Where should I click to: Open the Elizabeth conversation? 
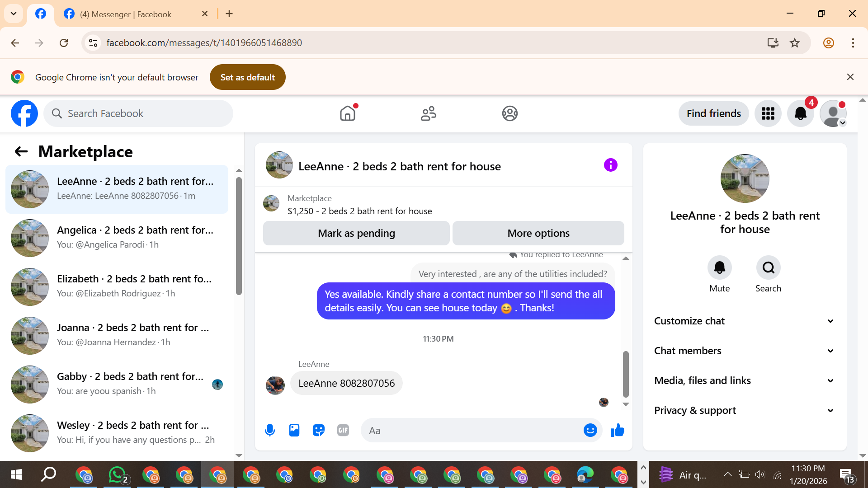(117, 286)
